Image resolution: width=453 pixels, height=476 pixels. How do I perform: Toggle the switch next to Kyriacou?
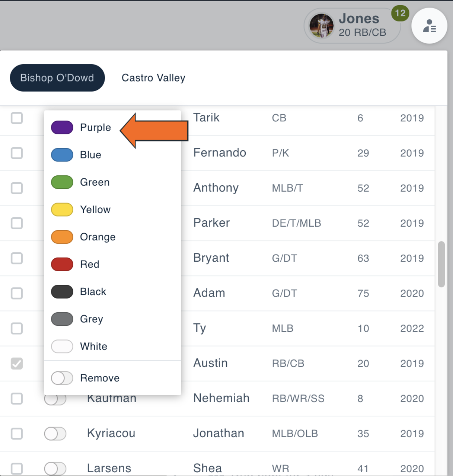[x=55, y=434]
